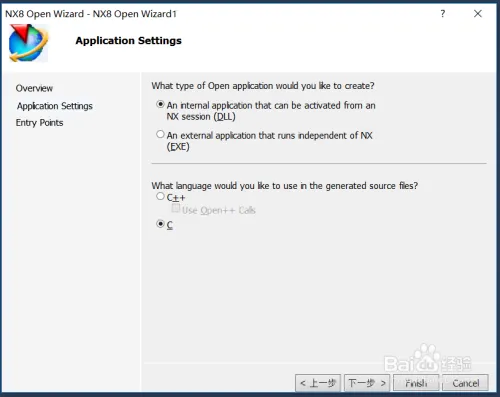Click the NX globe wizard logo
Screen dimensions: 500x397
pos(28,43)
